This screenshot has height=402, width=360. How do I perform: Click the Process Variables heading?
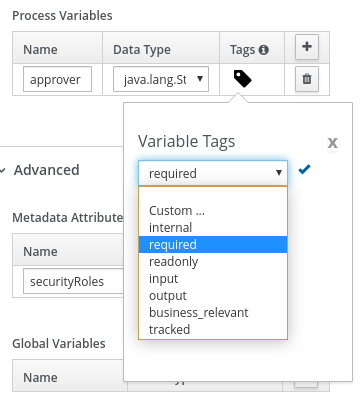coord(62,16)
